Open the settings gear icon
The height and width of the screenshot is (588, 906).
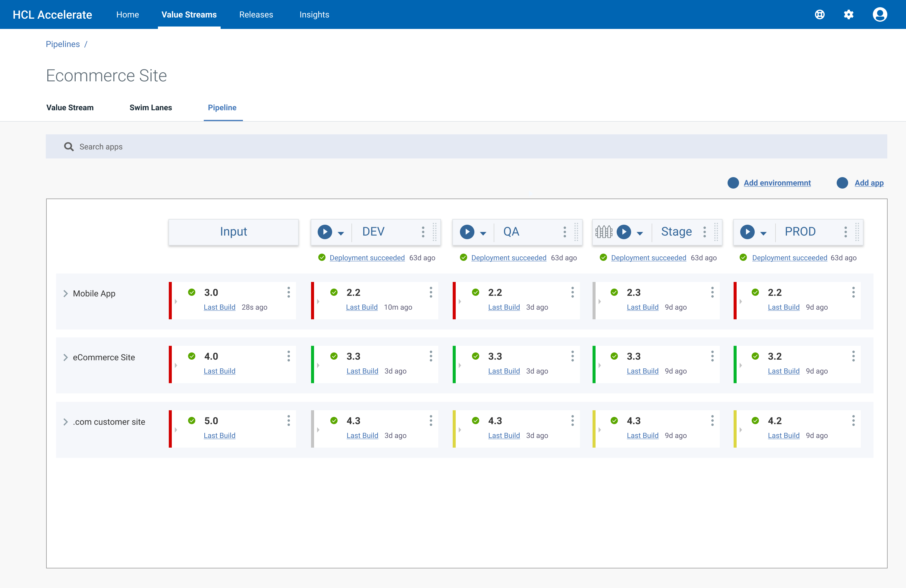pyautogui.click(x=848, y=14)
